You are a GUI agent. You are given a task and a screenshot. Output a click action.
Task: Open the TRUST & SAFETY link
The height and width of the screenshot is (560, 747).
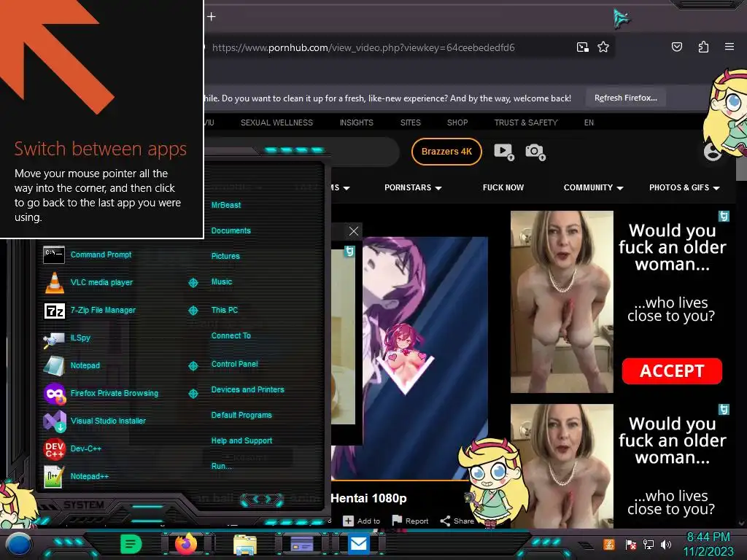526,122
